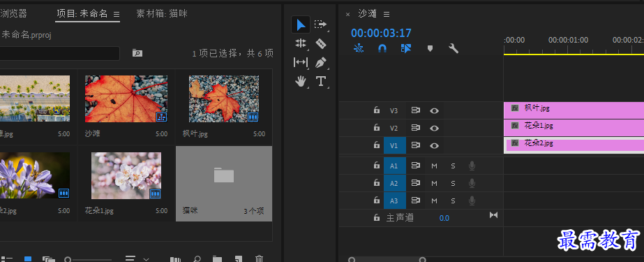644x262 pixels.
Task: Select the Slip tool
Action: click(x=301, y=62)
